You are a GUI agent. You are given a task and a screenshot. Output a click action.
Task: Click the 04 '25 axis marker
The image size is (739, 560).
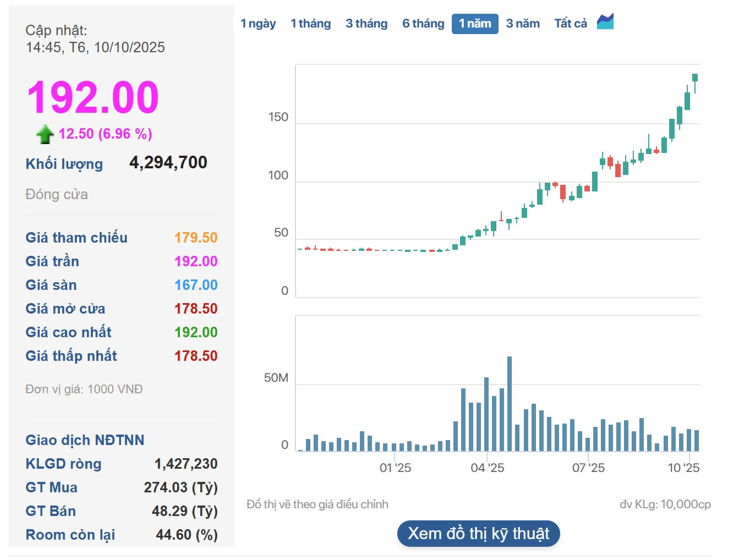pyautogui.click(x=487, y=468)
